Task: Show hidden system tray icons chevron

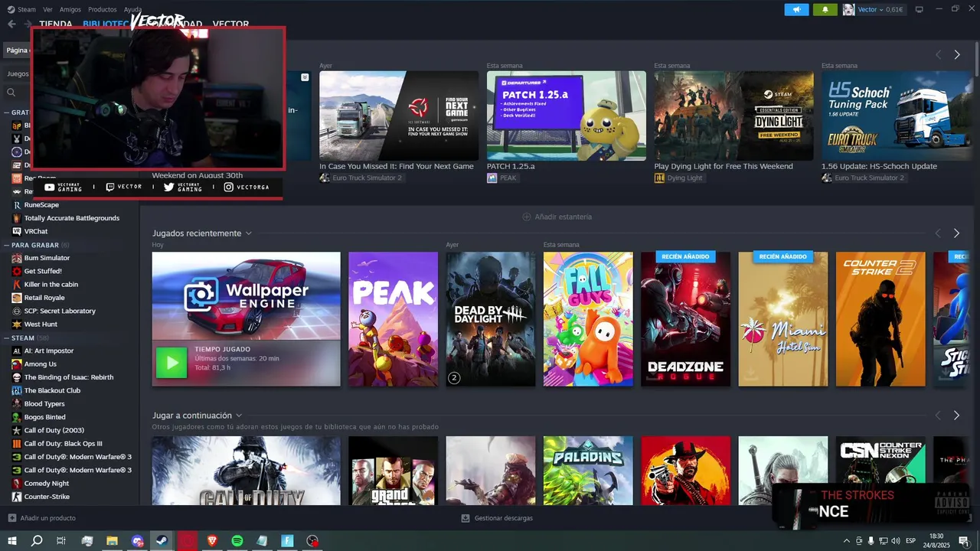Action: coord(848,540)
